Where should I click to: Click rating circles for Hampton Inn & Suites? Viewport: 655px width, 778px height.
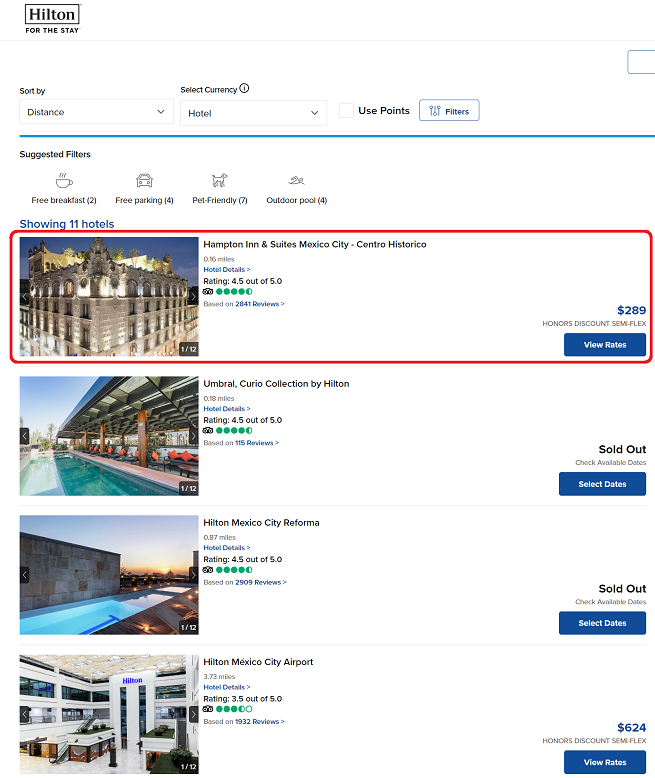point(234,292)
